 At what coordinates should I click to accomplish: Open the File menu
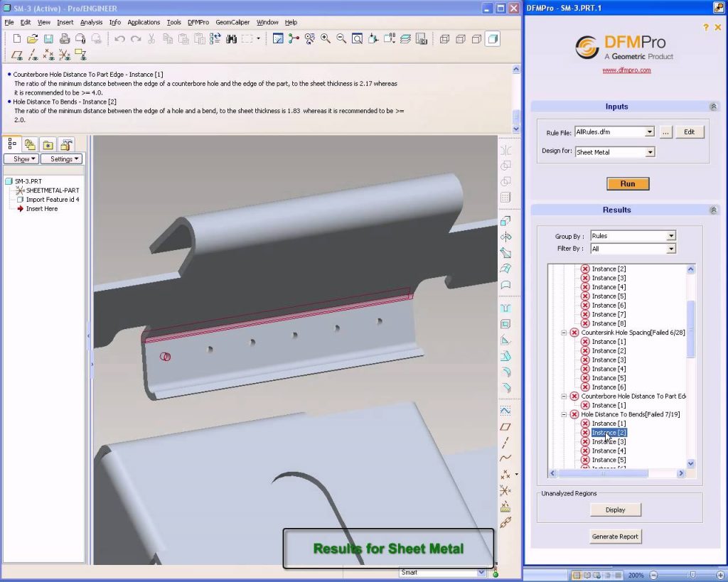[x=9, y=22]
